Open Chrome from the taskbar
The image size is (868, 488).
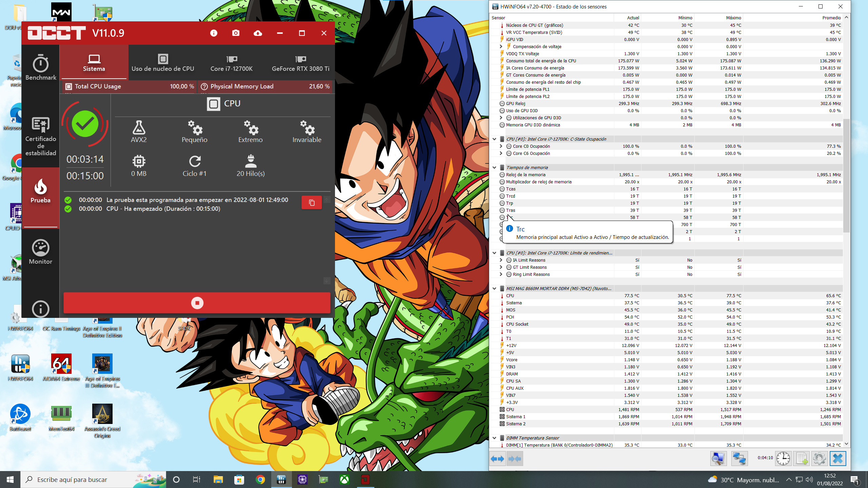tap(260, 480)
